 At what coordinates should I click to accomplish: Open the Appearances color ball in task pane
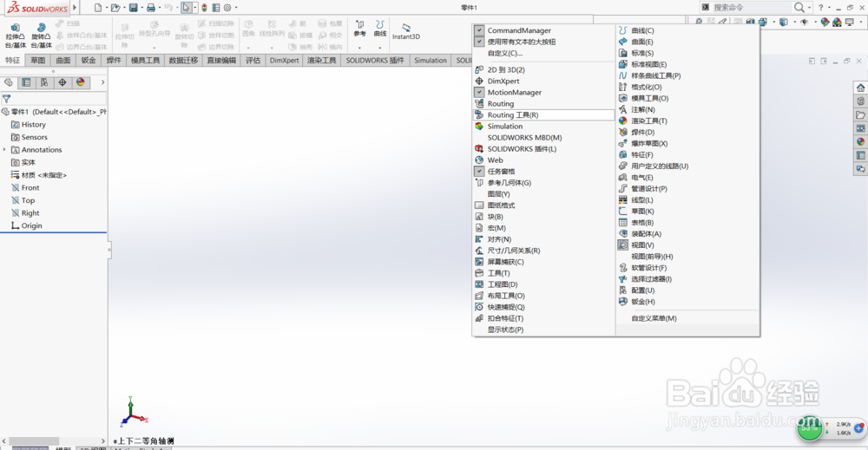[860, 142]
